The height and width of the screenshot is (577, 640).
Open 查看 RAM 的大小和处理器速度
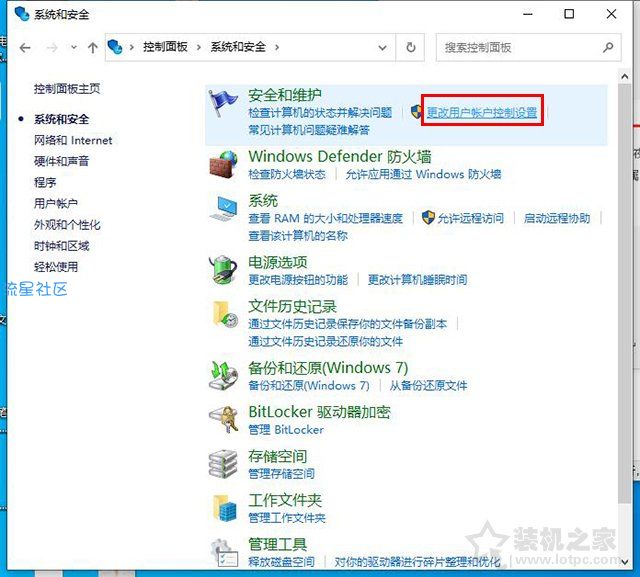click(325, 218)
